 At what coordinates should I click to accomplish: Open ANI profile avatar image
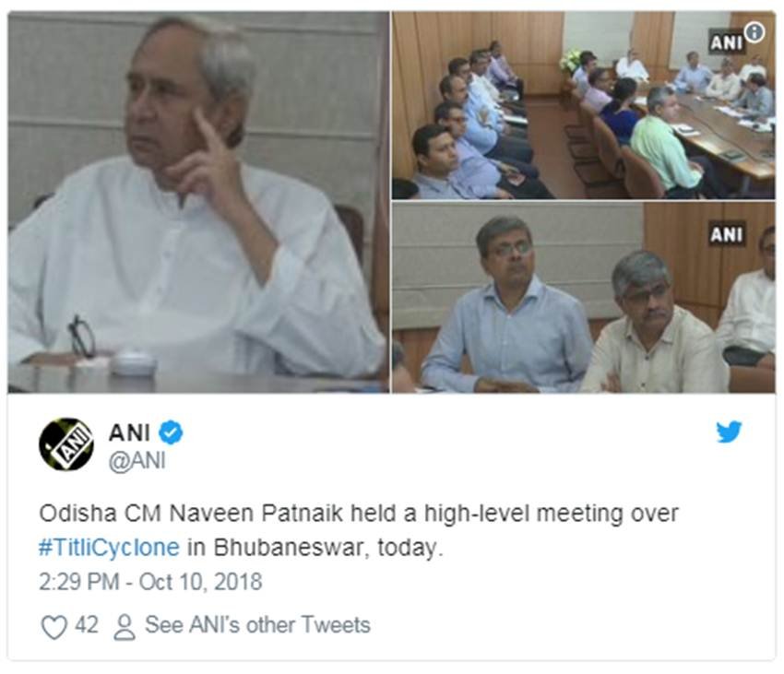point(66,444)
